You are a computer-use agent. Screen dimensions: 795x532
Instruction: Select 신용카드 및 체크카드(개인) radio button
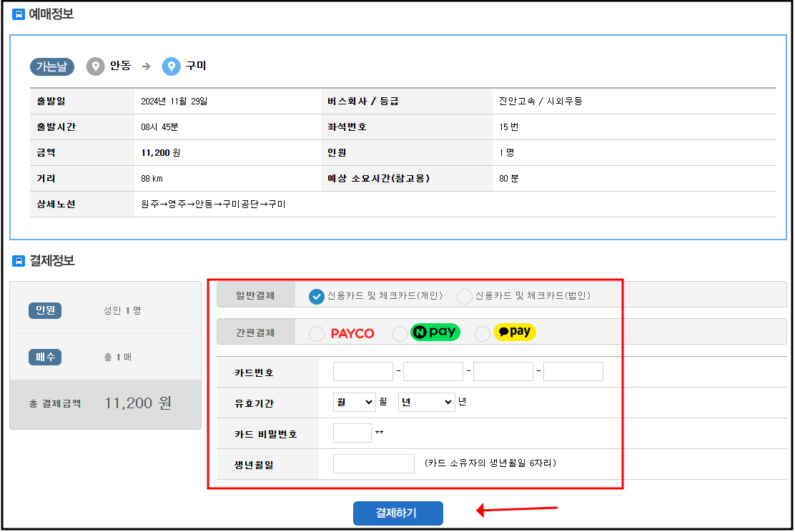click(315, 295)
